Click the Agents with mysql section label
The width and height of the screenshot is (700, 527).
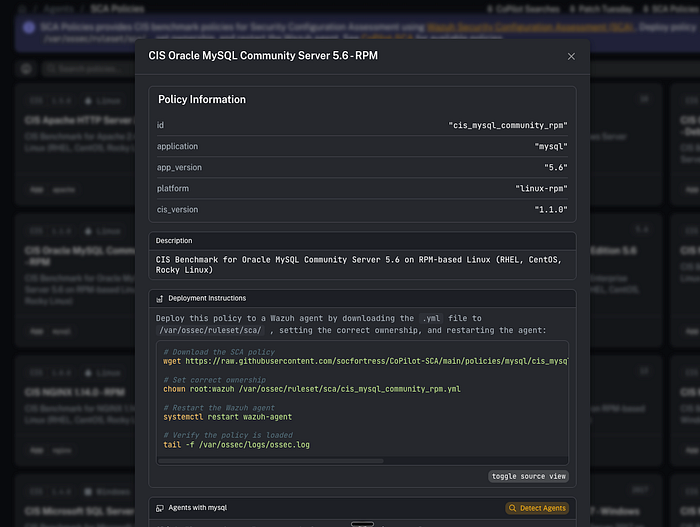click(198, 508)
